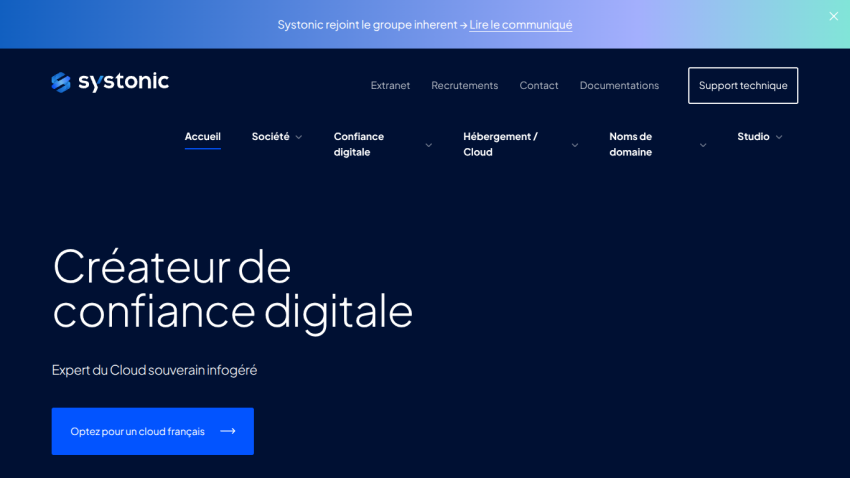The width and height of the screenshot is (850, 478).
Task: Open the 'Lire le communiqué' link
Action: [520, 25]
